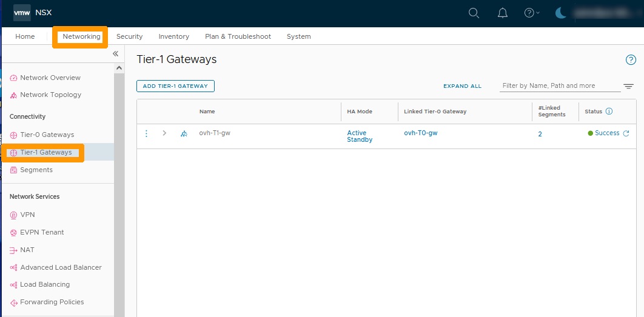Click Linked Tier-0 Gateway header
This screenshot has height=317, width=644.
435,112
